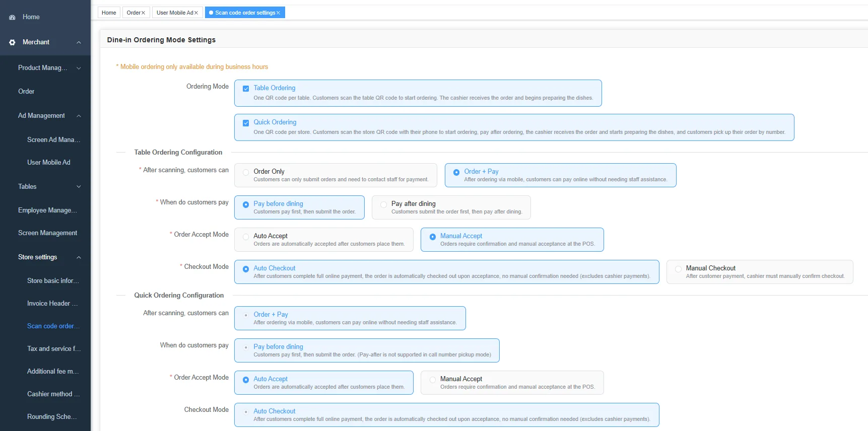The width and height of the screenshot is (868, 431).
Task: Collapse the Merchant menu chevron
Action: point(79,42)
